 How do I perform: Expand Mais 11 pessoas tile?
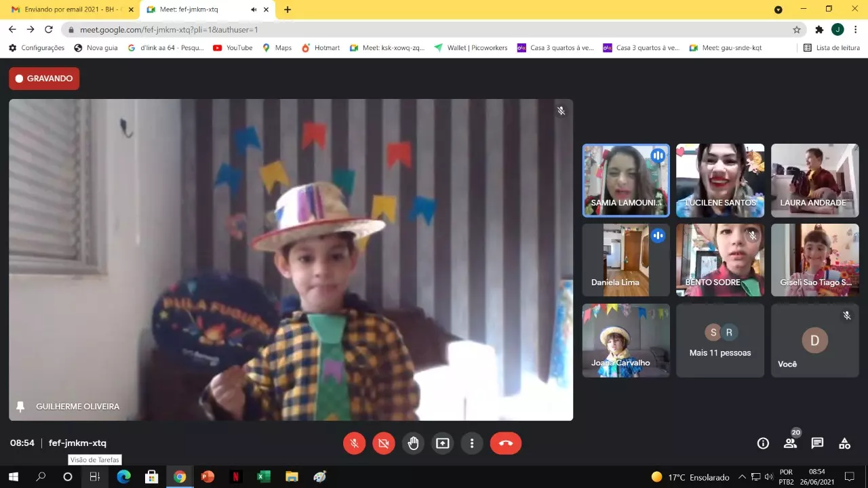[719, 341]
